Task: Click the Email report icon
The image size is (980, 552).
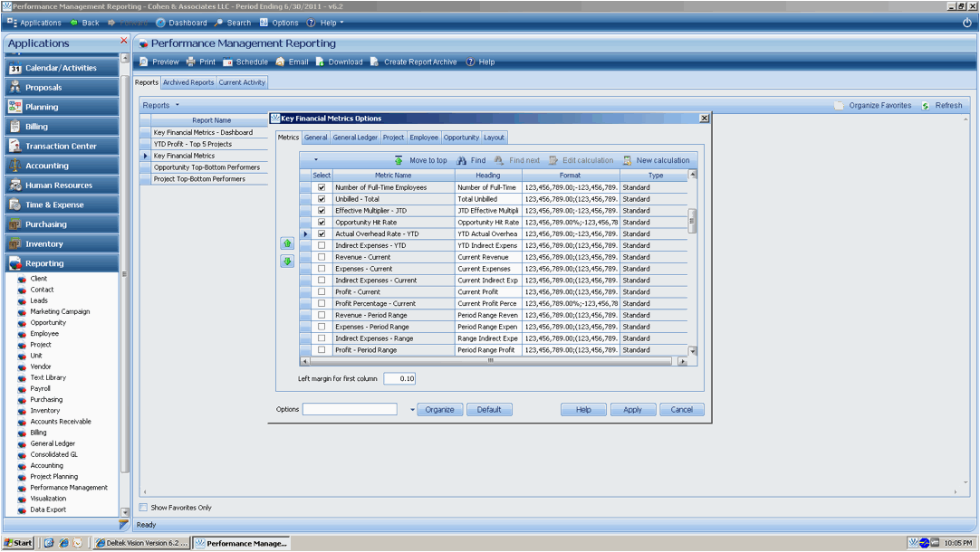Action: click(281, 62)
